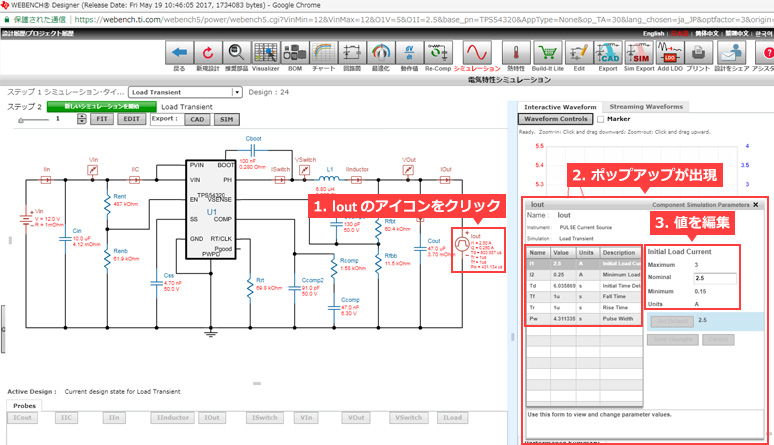
Task: Click the Sim Export toolbar icon
Action: pos(639,52)
